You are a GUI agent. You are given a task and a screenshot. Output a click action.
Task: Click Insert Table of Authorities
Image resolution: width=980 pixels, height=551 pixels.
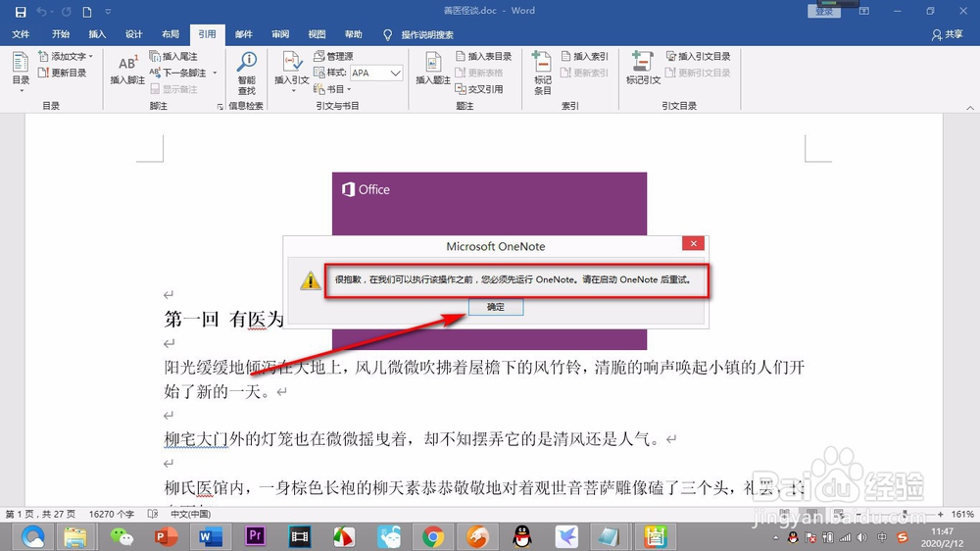pos(698,56)
